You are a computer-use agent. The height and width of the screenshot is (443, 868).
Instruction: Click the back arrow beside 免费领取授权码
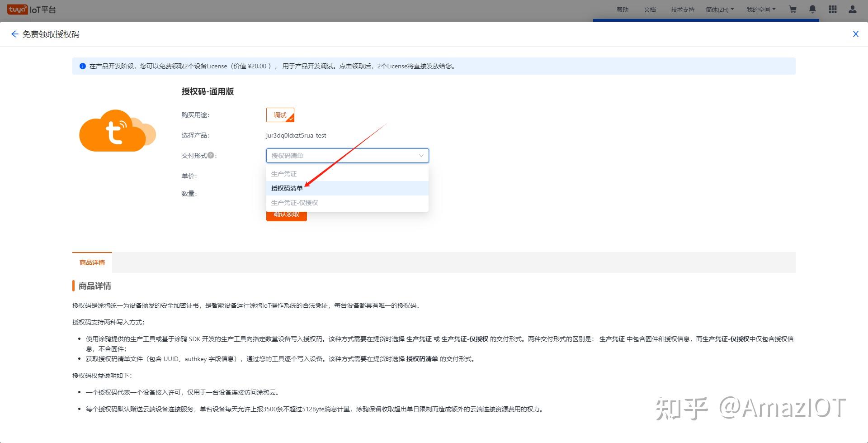pos(14,34)
